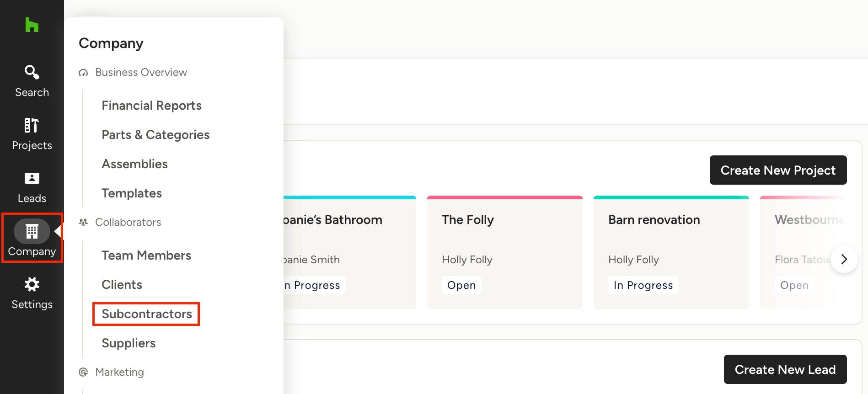
Task: Select Subcontractors menu entry
Action: point(147,314)
